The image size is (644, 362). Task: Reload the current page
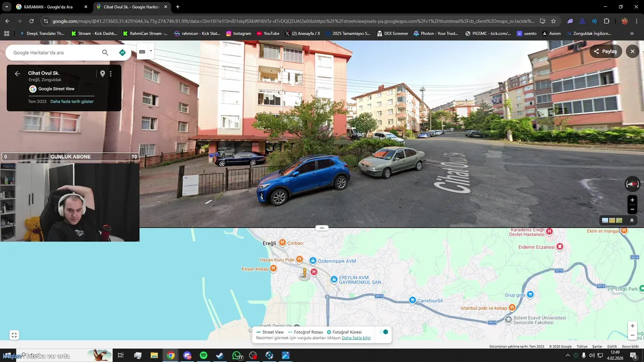coord(31,21)
